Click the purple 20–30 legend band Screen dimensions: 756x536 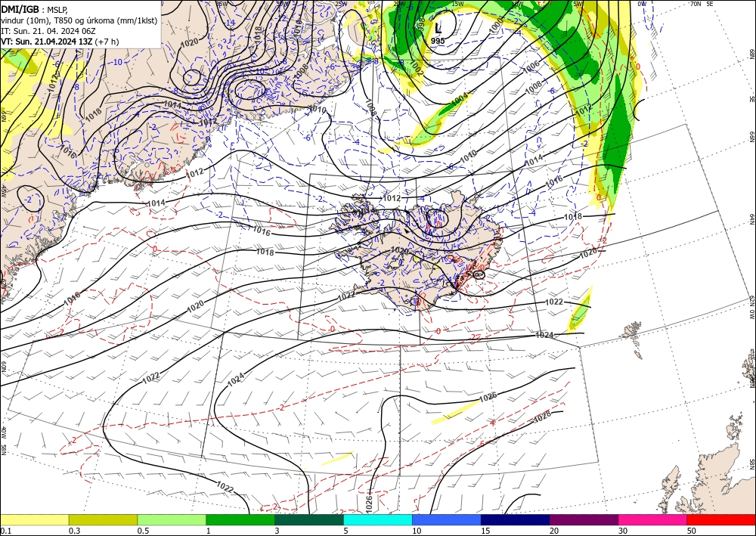click(584, 519)
